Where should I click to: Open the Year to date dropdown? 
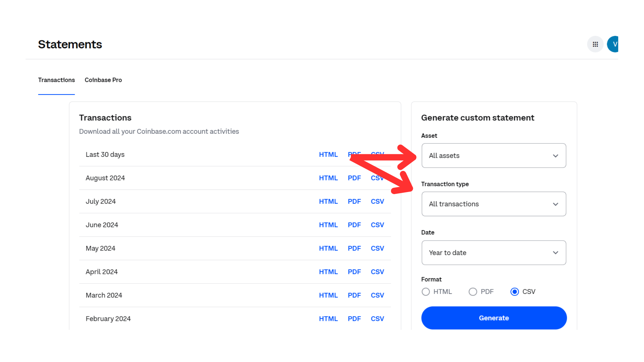(x=494, y=253)
